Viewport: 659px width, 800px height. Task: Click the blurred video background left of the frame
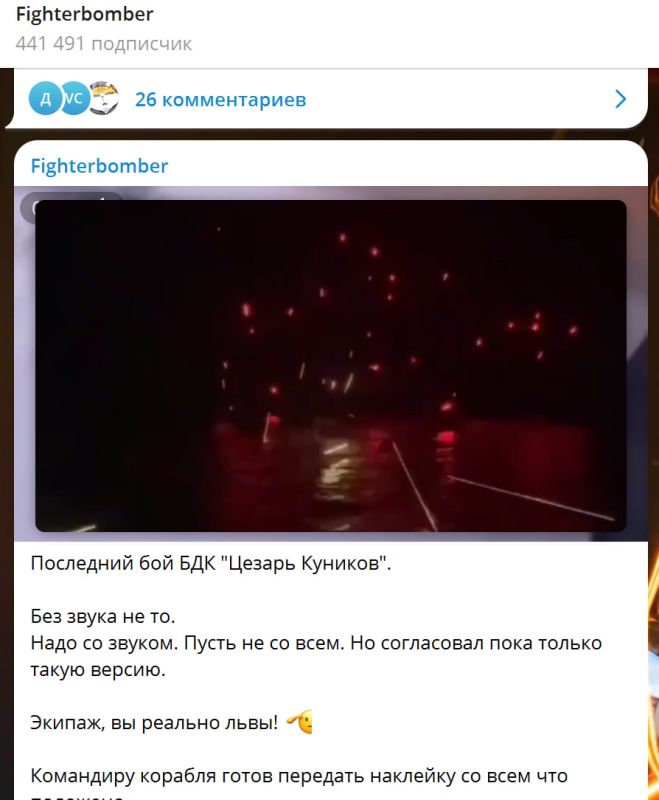pos(24,383)
